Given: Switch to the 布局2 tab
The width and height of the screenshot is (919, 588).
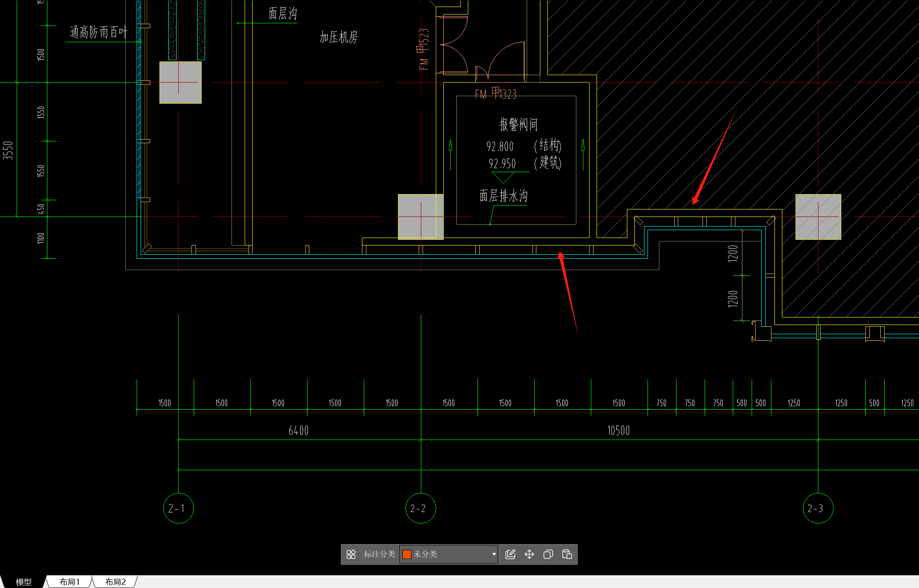Looking at the screenshot, I should click(x=116, y=582).
